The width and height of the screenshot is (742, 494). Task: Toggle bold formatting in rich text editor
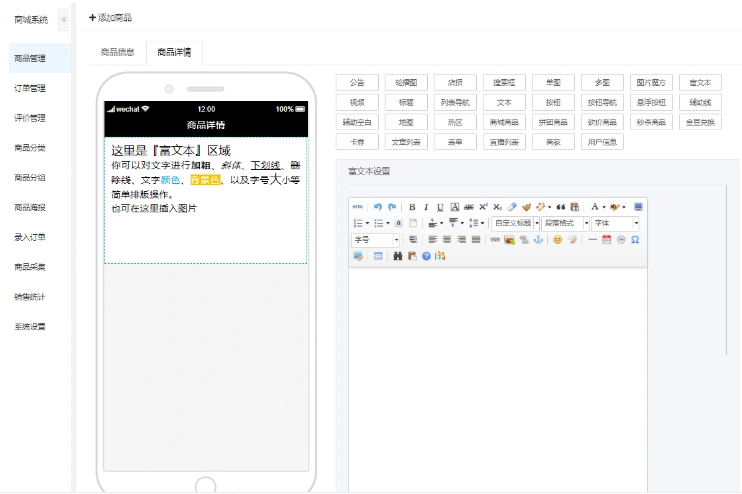pyautogui.click(x=412, y=206)
